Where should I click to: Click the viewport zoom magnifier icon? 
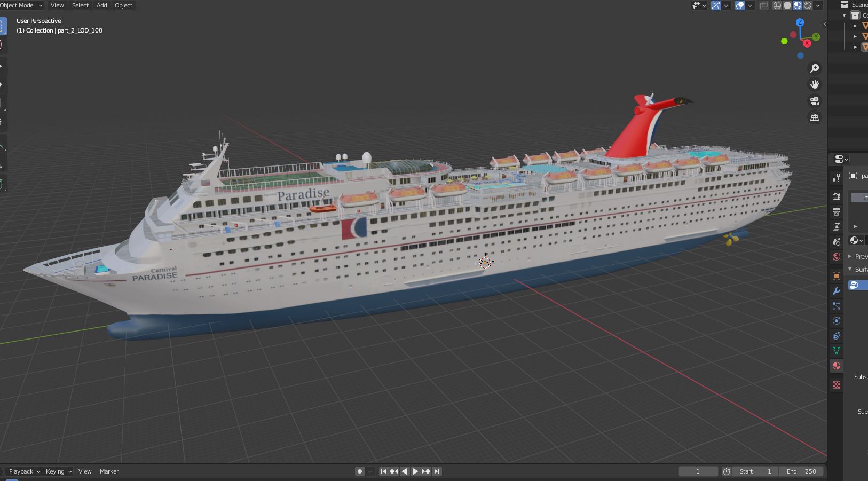pos(815,68)
